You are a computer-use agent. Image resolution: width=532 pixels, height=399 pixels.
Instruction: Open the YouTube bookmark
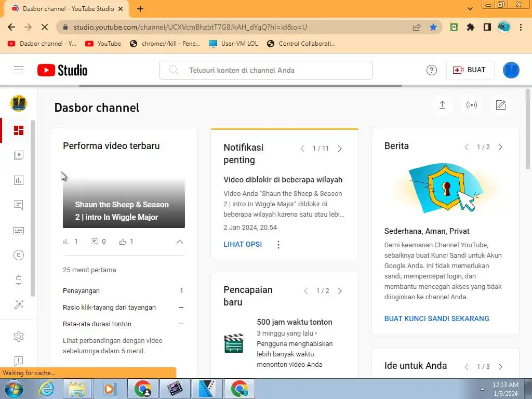pyautogui.click(x=103, y=44)
